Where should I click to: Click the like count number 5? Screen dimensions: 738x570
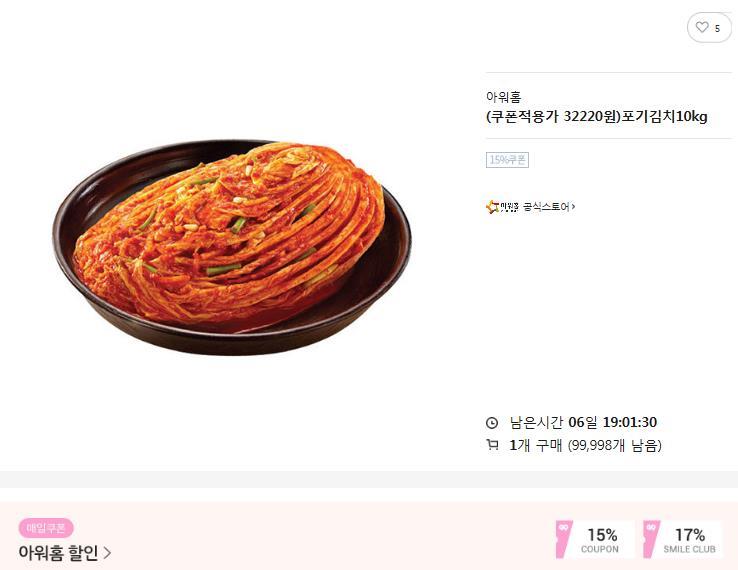click(x=717, y=28)
